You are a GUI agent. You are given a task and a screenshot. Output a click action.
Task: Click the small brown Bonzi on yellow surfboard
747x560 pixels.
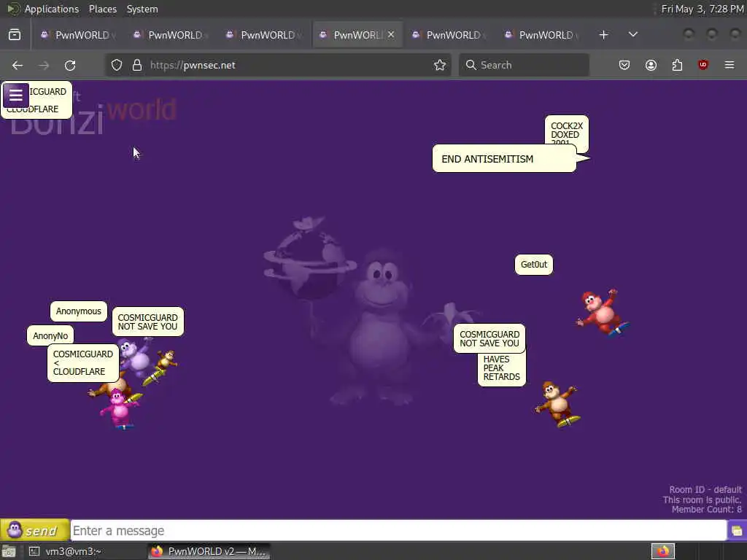[x=162, y=367]
